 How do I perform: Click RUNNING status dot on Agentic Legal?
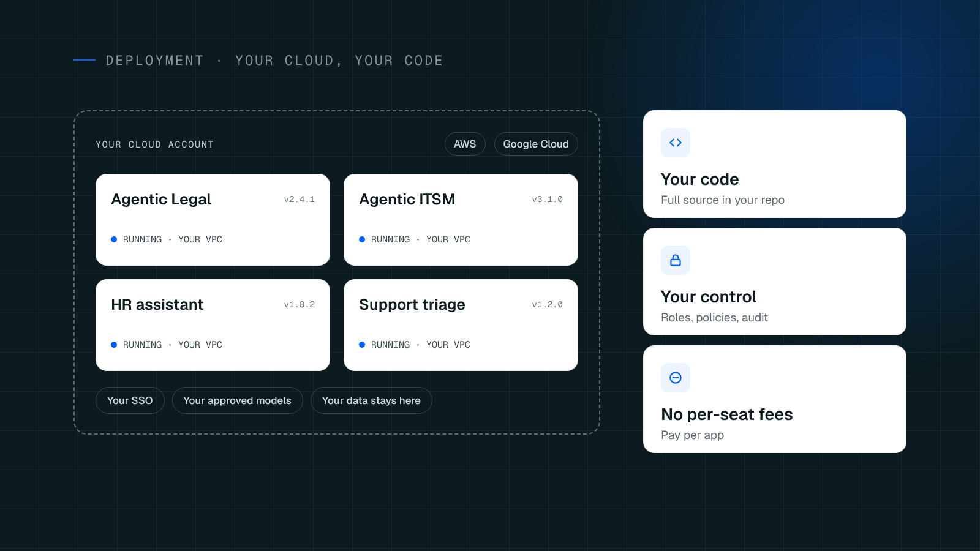point(114,239)
